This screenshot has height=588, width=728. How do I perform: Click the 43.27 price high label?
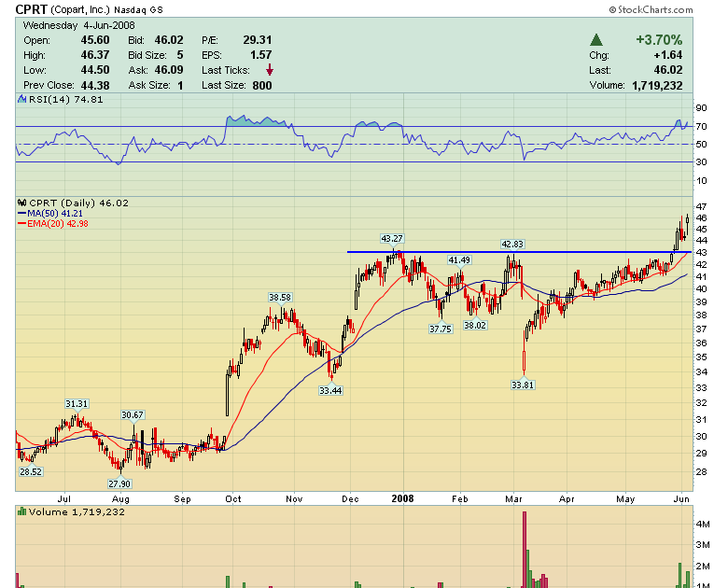(x=392, y=238)
